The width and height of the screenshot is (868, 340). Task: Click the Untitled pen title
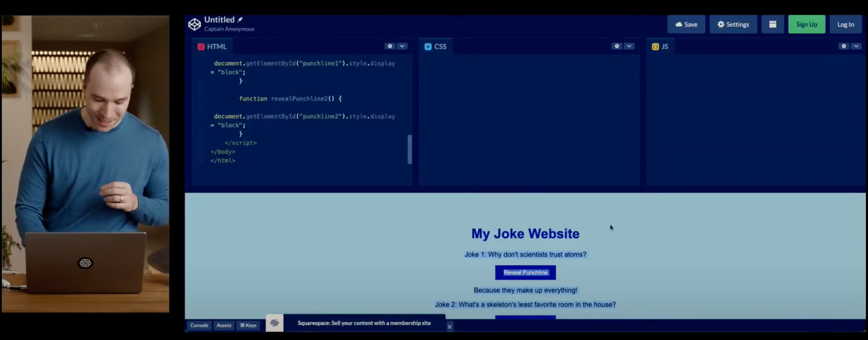pyautogui.click(x=219, y=19)
